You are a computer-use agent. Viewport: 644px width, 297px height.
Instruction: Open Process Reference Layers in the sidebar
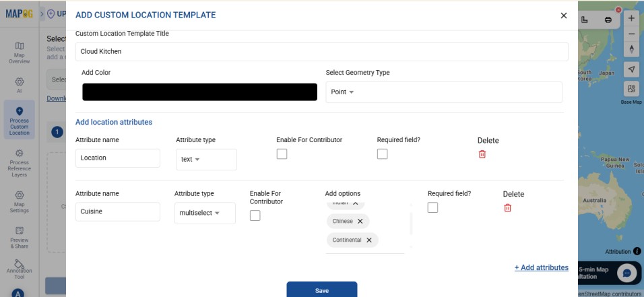coord(20,163)
